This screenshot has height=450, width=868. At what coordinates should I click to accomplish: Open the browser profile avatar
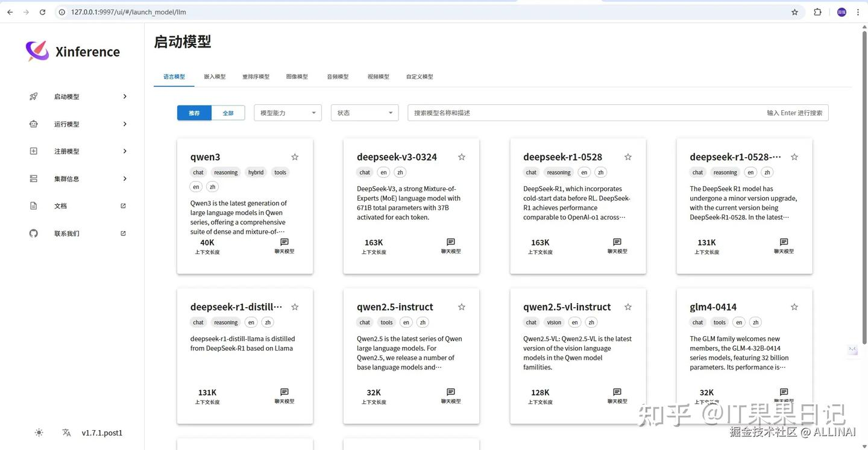point(841,12)
